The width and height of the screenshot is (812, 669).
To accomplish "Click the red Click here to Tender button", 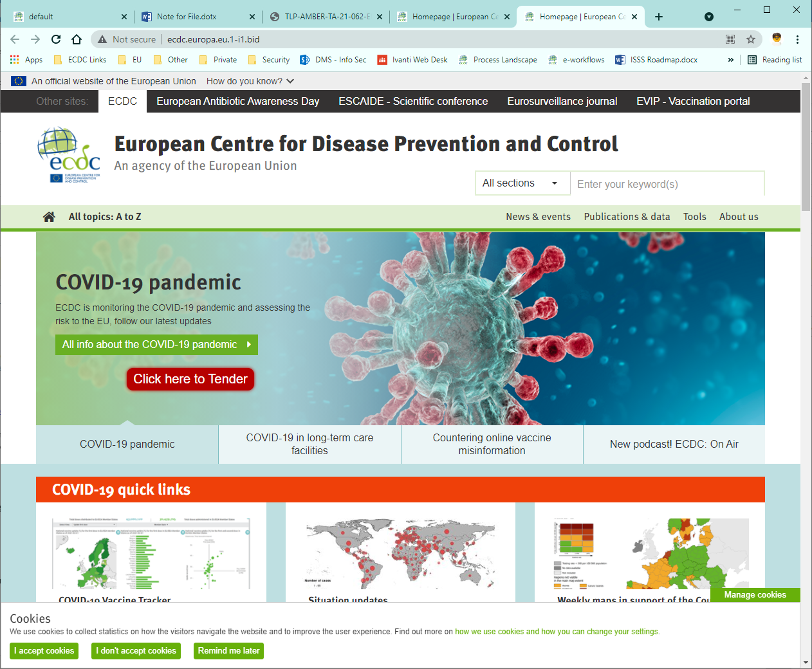I will (x=190, y=379).
